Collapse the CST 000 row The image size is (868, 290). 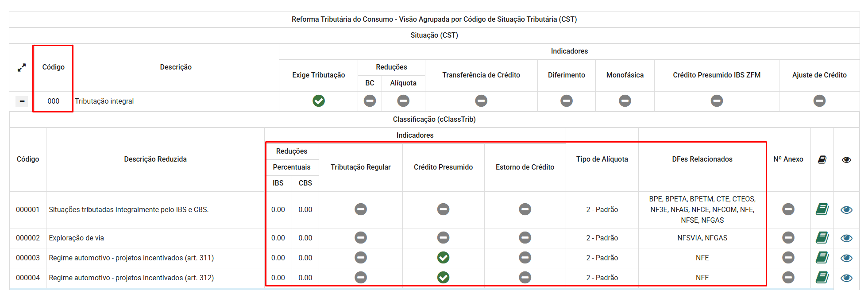(22, 101)
